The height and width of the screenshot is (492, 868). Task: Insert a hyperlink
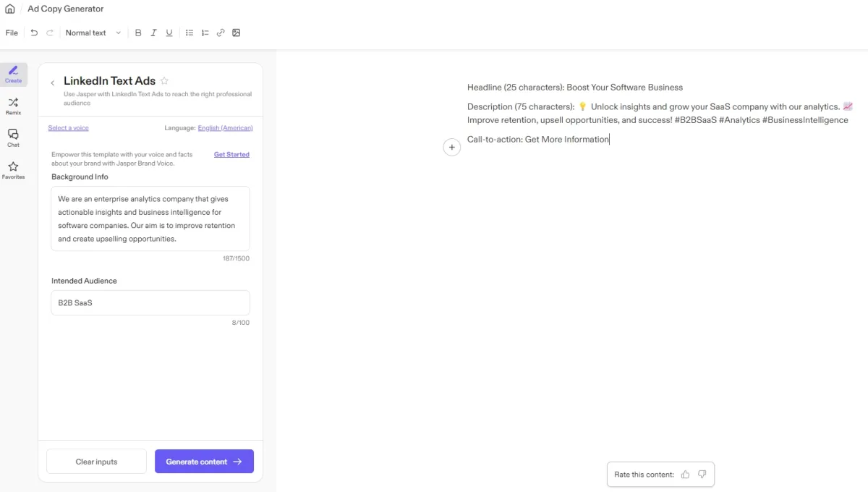(221, 33)
